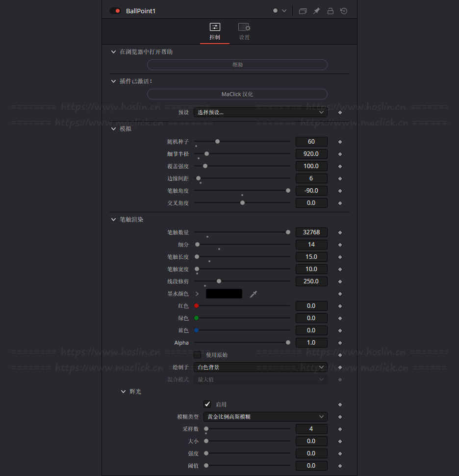Click the versions window icon in header
The image size is (459, 476).
(x=303, y=11)
